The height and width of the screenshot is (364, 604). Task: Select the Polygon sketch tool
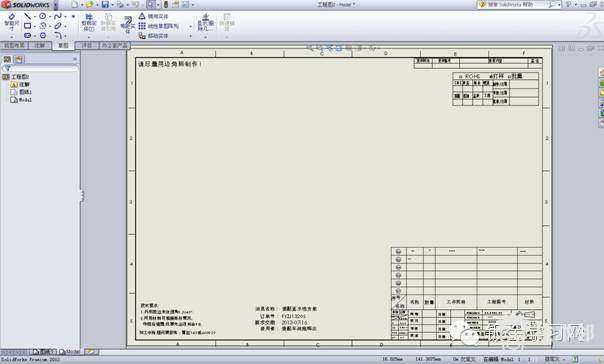43,35
